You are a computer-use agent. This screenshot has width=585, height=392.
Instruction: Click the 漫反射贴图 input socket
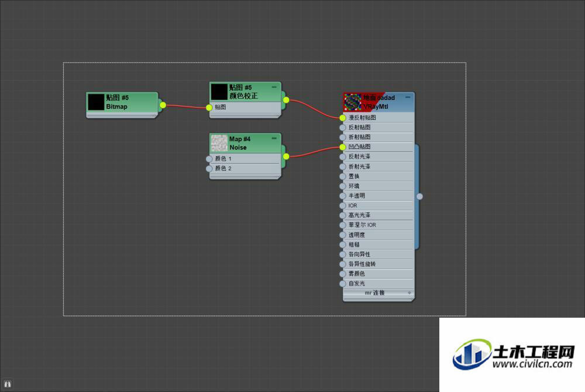pyautogui.click(x=342, y=118)
